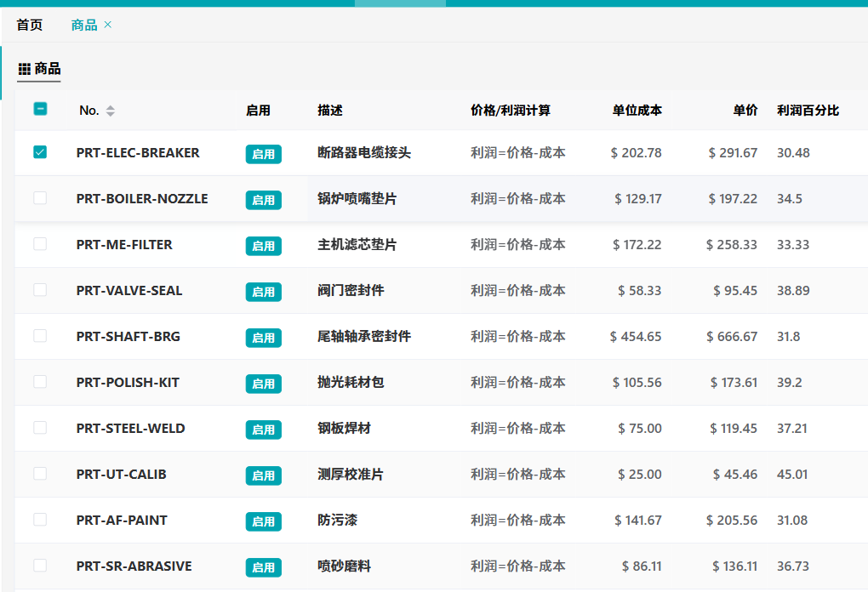Click 启用 badge for PRT-ELEC-BREAKER

263,154
